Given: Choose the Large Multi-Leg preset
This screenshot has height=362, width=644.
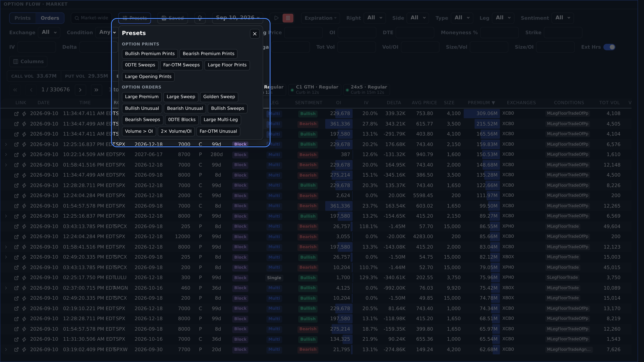Looking at the screenshot, I should [x=221, y=120].
